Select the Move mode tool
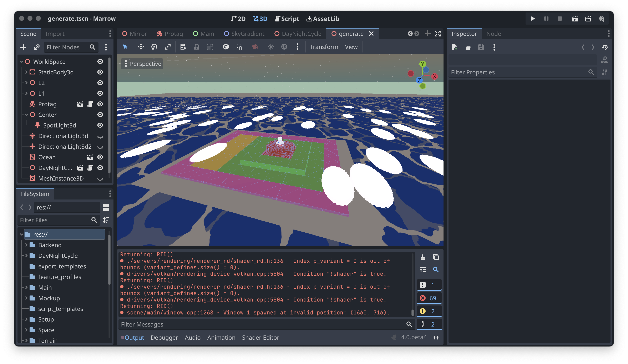628x364 pixels. [141, 47]
